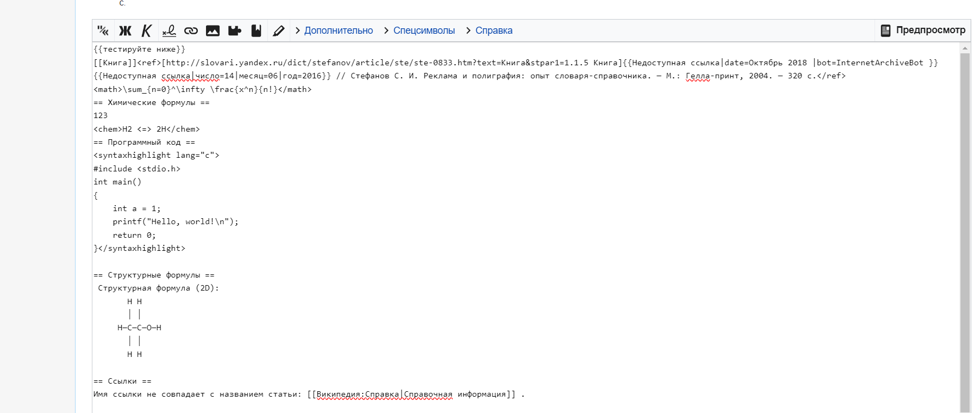Place cursor in Ссылки heading line
This screenshot has height=413, width=980.
(x=122, y=381)
